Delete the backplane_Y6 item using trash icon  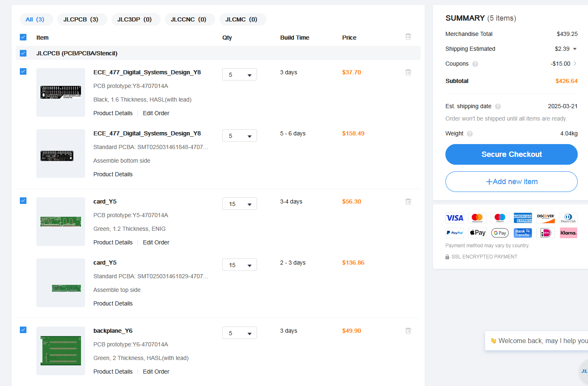(408, 331)
